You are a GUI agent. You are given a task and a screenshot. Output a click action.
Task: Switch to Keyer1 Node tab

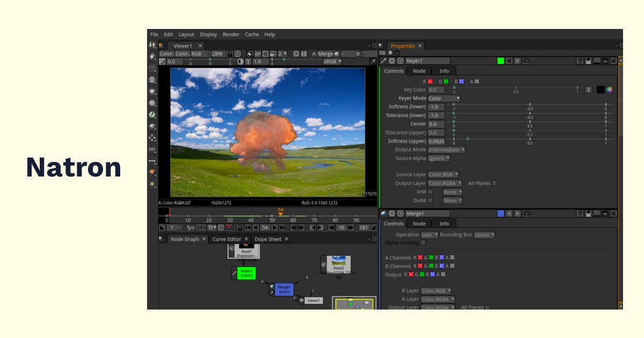click(x=419, y=71)
